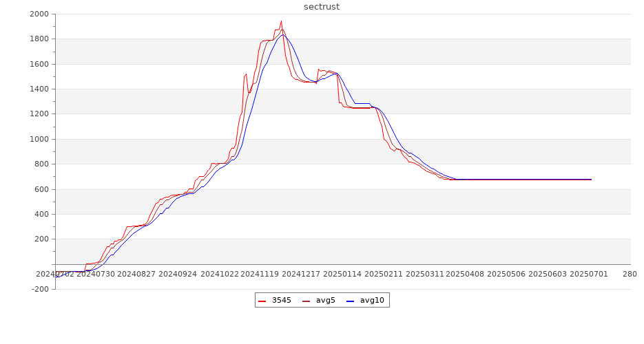Screen dimensions: 644x344
Task: Select the 20241119 date on x-axis
Action: [260, 274]
